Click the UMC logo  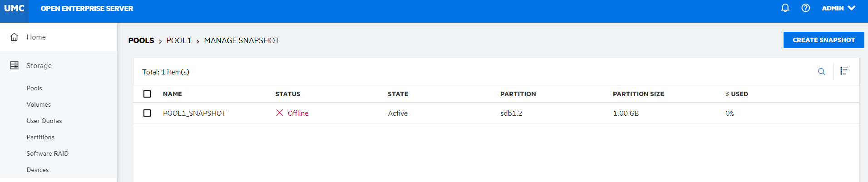pyautogui.click(x=14, y=9)
